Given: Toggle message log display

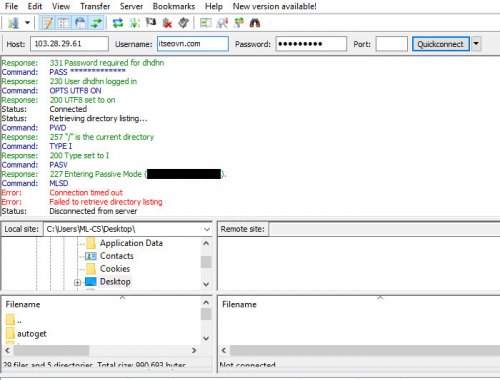Looking at the screenshot, I should click(x=47, y=23).
